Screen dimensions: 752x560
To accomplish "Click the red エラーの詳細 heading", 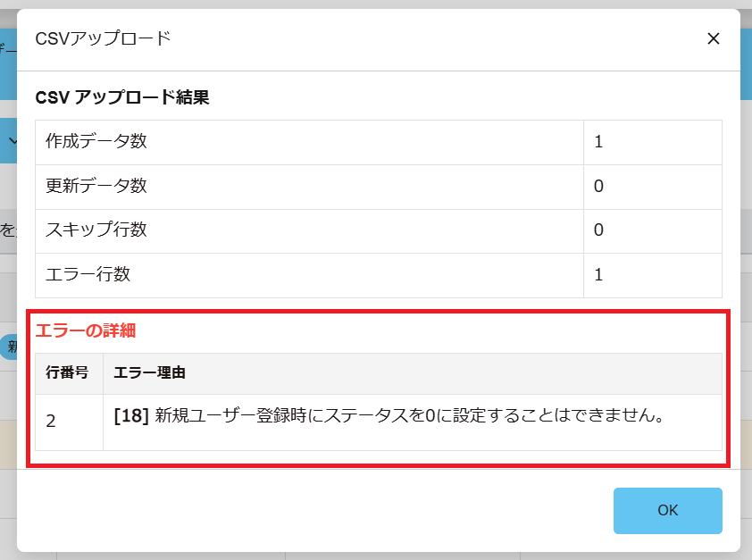I will tap(86, 330).
